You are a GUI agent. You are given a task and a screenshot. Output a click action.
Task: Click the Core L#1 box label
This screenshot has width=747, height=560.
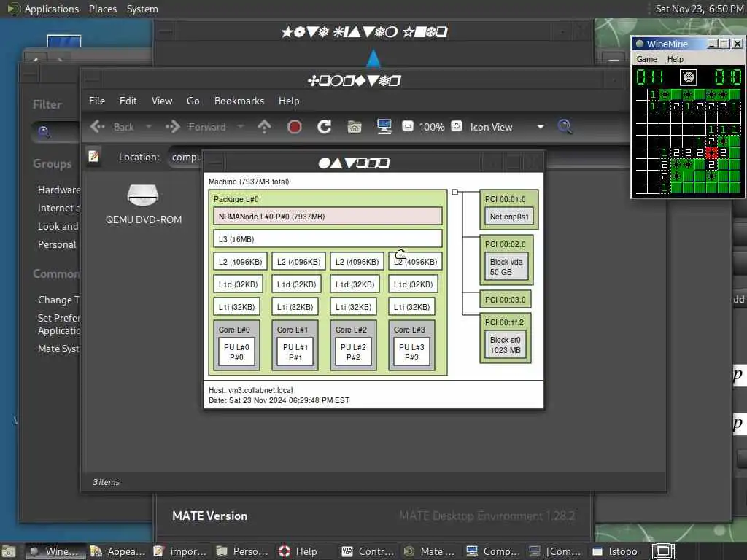click(x=293, y=330)
